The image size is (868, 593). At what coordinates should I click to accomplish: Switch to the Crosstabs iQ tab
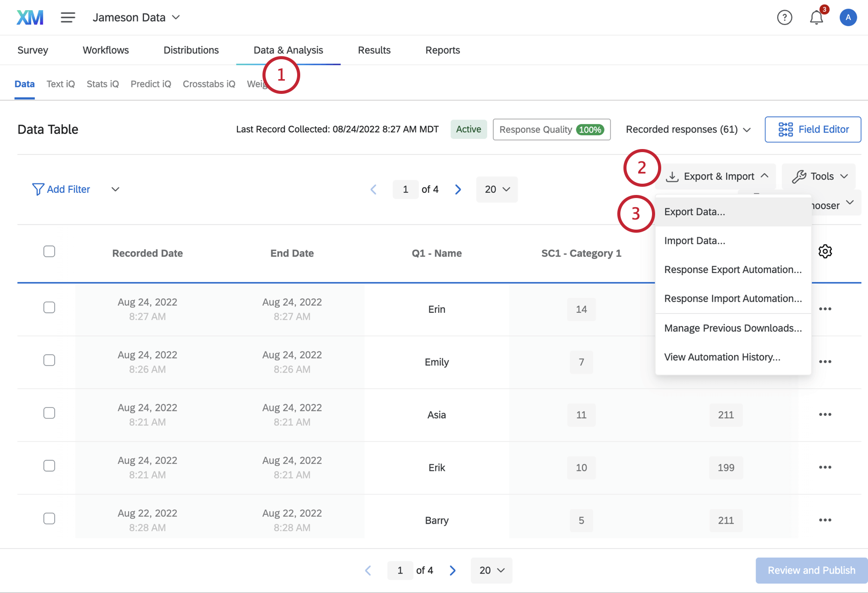tap(208, 84)
